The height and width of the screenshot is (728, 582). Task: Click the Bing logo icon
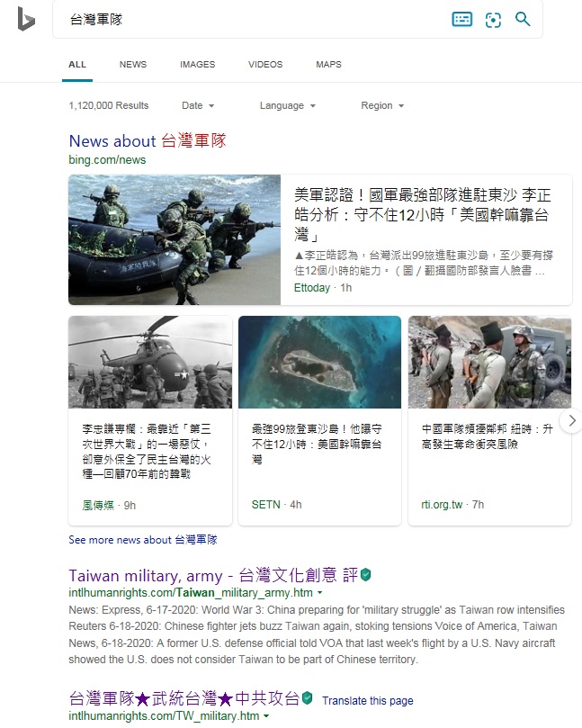26,19
